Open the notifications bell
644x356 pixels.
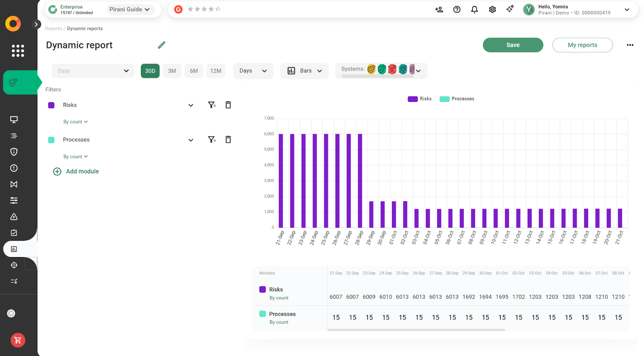point(475,10)
